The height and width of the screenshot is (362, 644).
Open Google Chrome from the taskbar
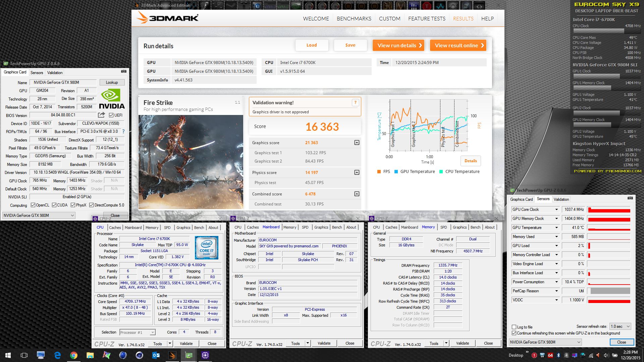[x=73, y=355]
